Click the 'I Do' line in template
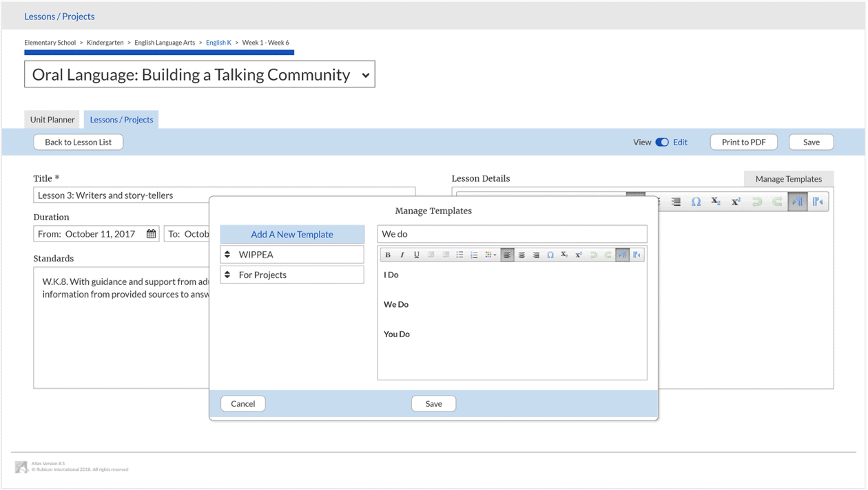 pos(391,275)
